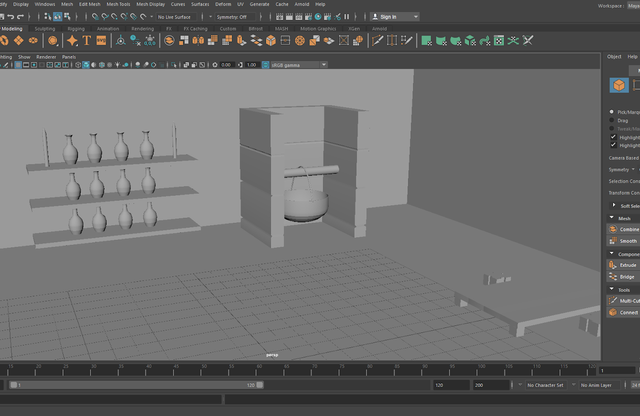Click the Smooth button in Modeling Toolkit
The image size is (640, 416).
623,241
